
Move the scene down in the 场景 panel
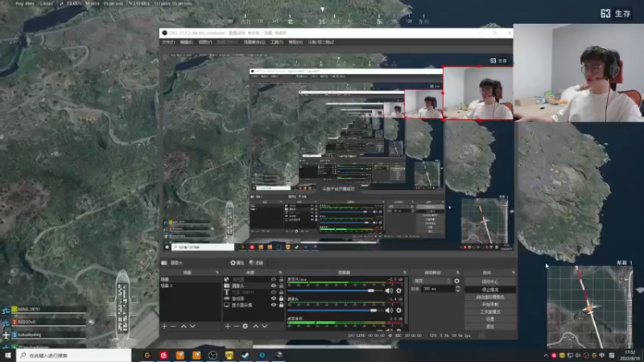(x=192, y=327)
